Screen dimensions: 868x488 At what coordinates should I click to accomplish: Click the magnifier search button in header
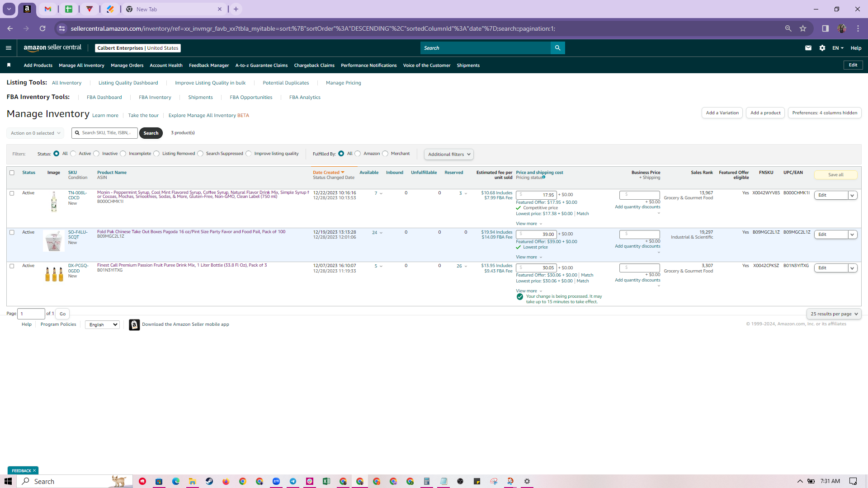click(557, 48)
